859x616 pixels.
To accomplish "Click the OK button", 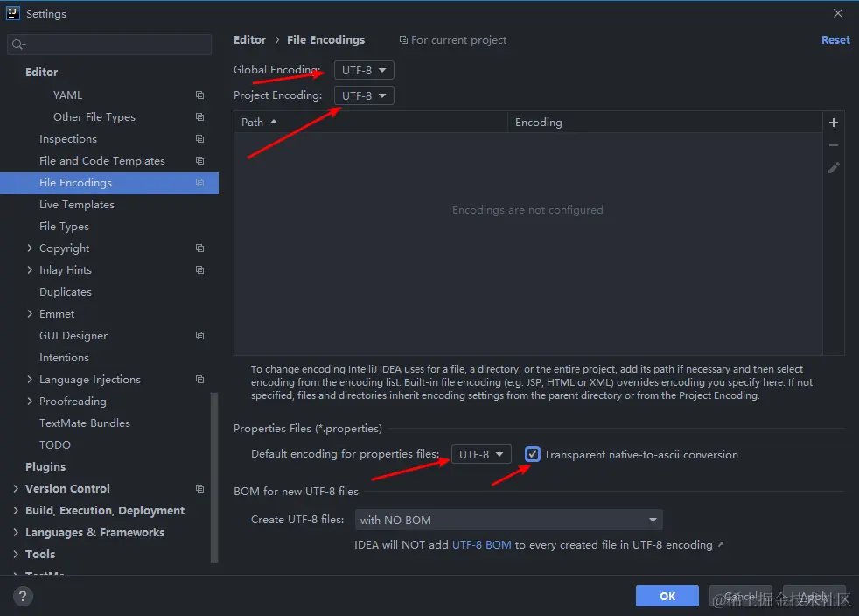I will tap(667, 596).
